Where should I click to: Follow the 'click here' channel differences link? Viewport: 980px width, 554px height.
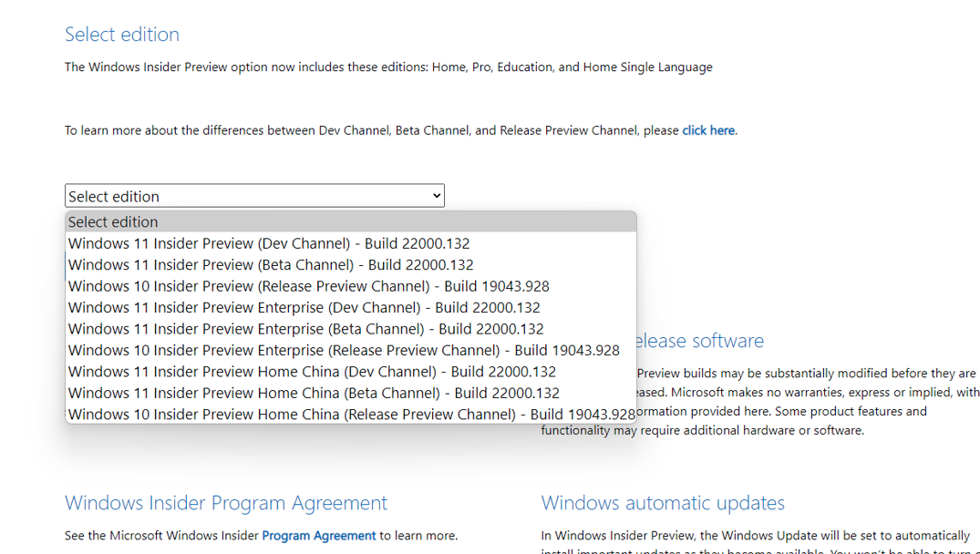708,130
